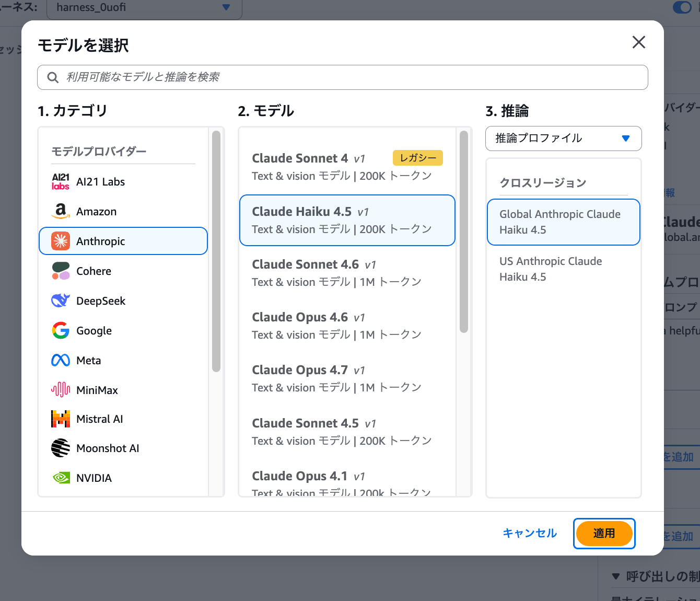The image size is (700, 601).
Task: Apply selection with 適用 button
Action: (604, 534)
